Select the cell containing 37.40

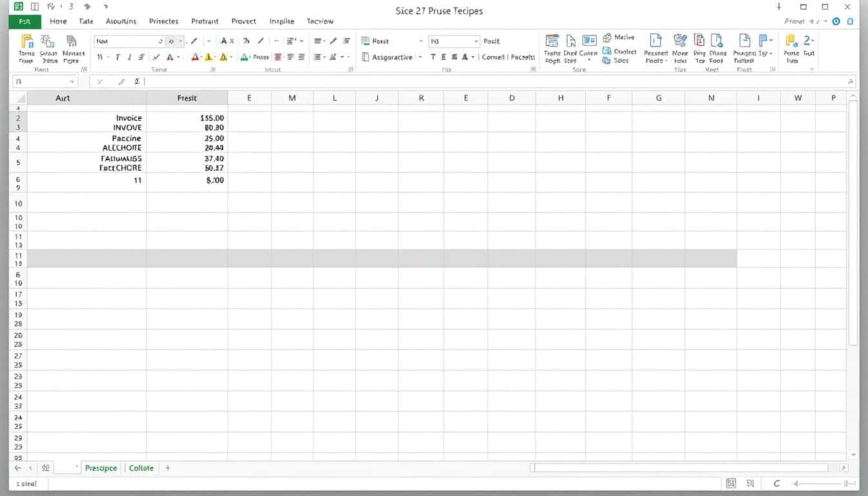point(187,158)
